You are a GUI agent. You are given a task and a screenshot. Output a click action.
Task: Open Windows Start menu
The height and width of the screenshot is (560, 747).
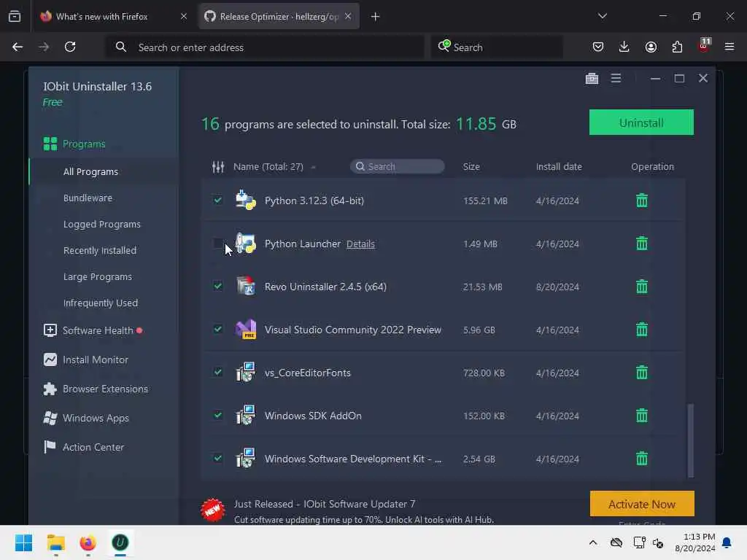23,542
